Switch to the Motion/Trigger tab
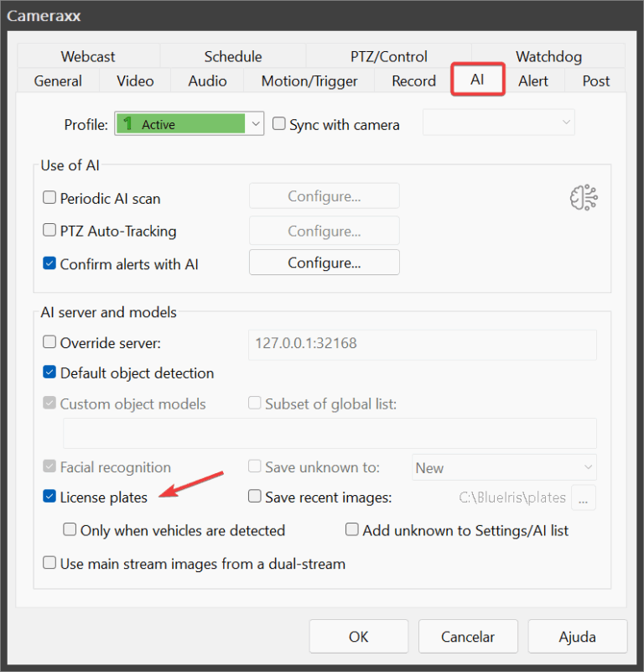The height and width of the screenshot is (672, 644). click(x=309, y=81)
